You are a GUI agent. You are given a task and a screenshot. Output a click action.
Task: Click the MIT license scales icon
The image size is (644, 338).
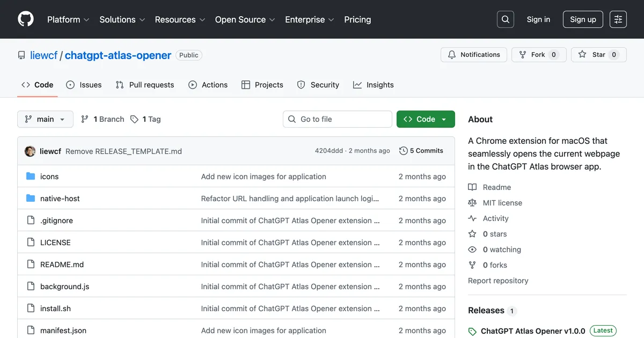click(472, 202)
